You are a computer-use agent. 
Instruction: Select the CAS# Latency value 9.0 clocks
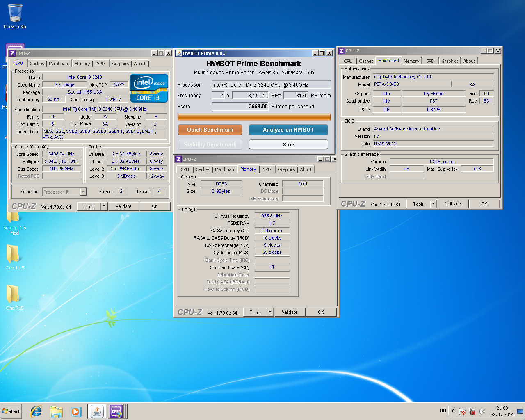pyautogui.click(x=272, y=231)
